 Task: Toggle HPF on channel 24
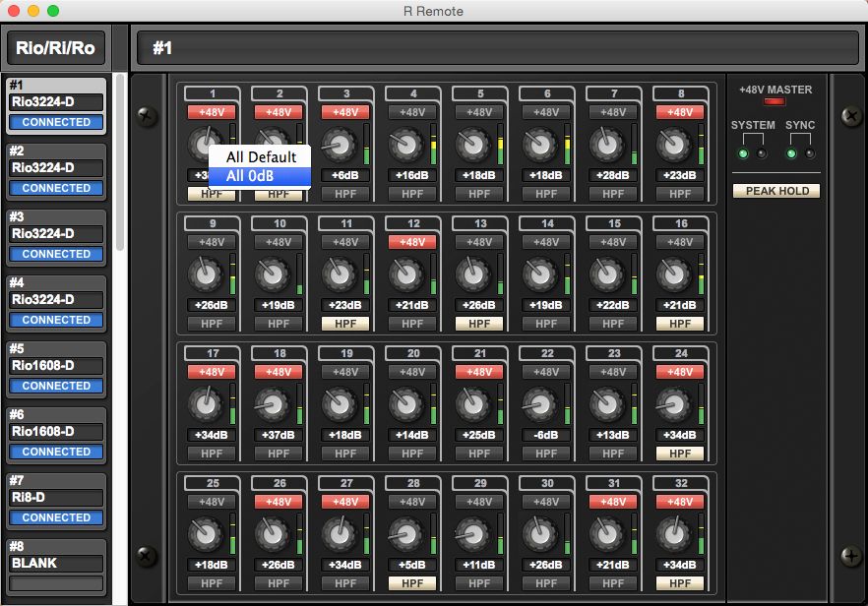pyautogui.click(x=680, y=454)
